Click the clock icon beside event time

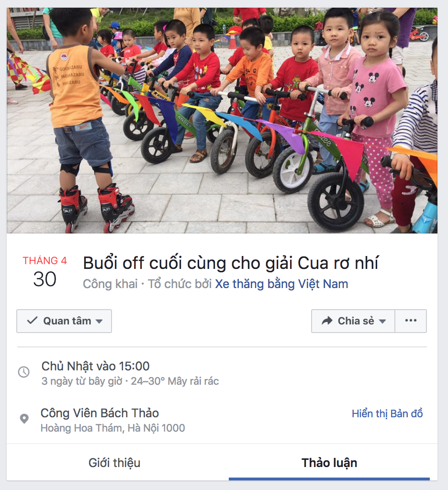tap(24, 372)
